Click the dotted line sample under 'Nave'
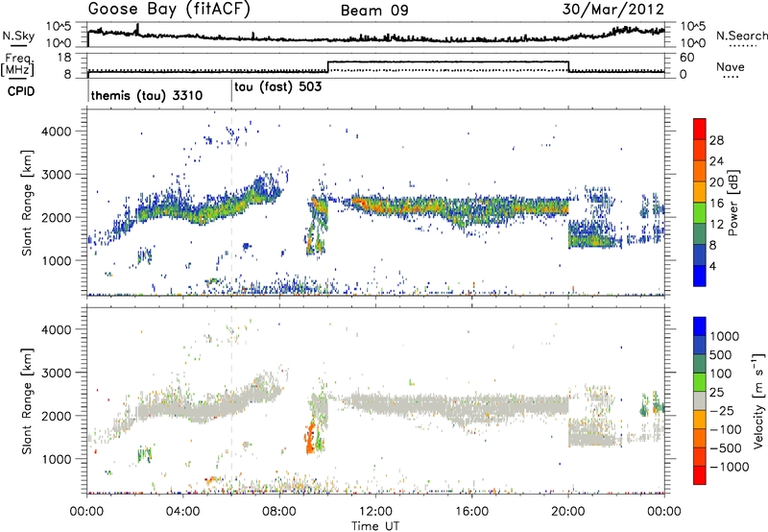The height and width of the screenshot is (532, 768). click(x=731, y=77)
